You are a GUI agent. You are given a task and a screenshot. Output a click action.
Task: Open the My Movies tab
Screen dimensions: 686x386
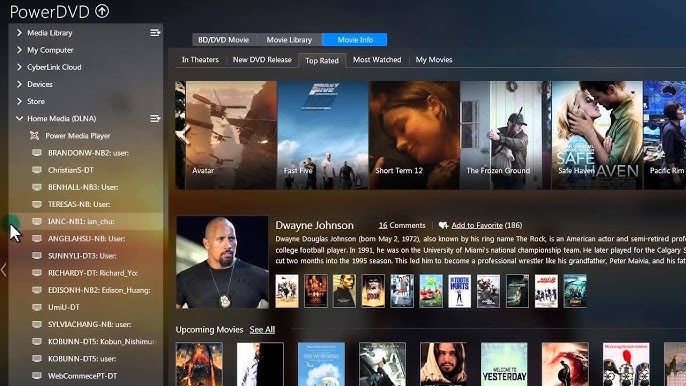click(x=434, y=60)
